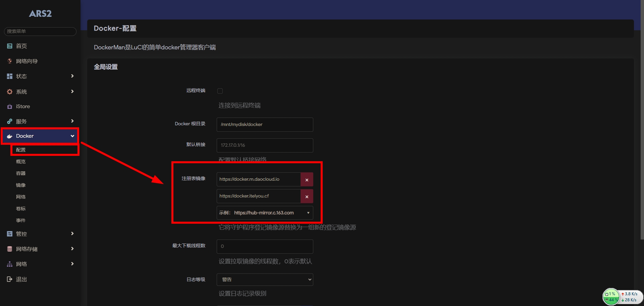Click the 状态 status grid icon
Viewport: 644px width, 306px height.
coord(10,76)
